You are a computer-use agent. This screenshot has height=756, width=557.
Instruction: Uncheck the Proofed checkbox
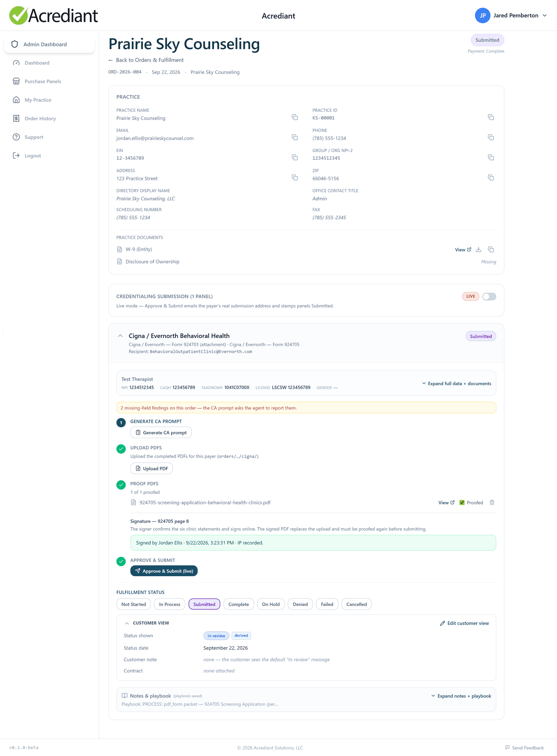point(462,503)
